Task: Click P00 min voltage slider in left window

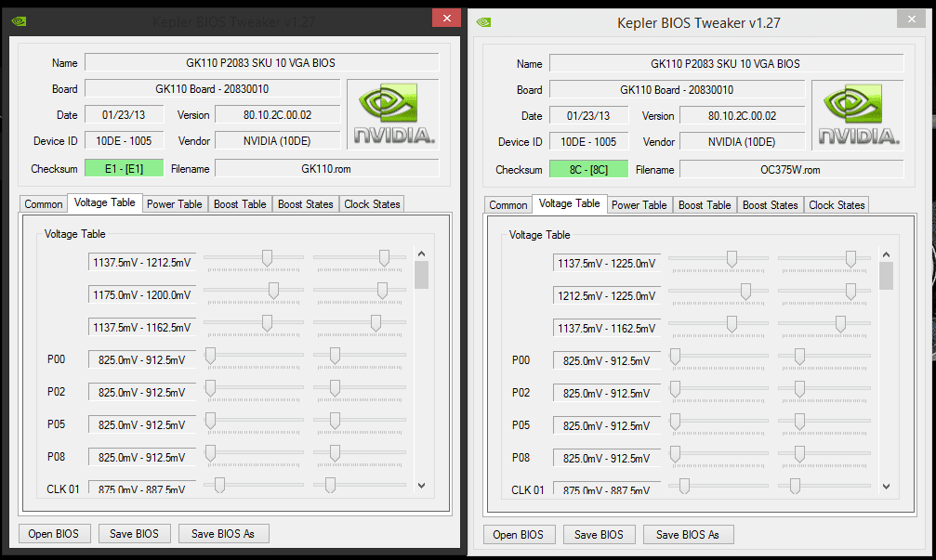Action: pos(210,356)
